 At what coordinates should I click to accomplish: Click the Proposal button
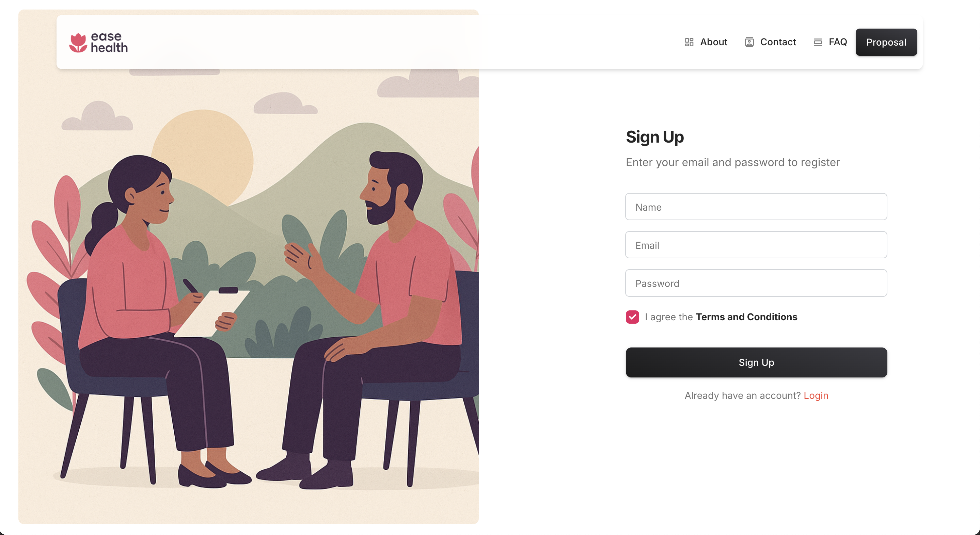point(886,42)
